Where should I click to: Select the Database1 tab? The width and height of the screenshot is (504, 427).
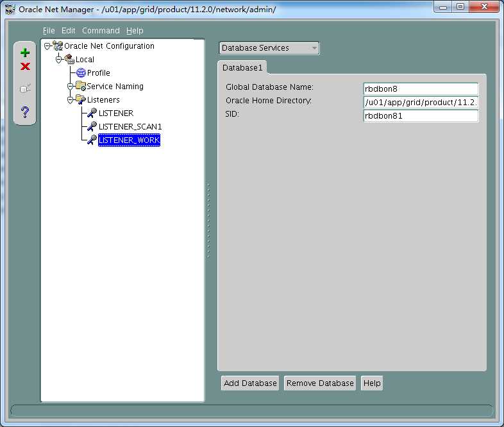pos(242,68)
